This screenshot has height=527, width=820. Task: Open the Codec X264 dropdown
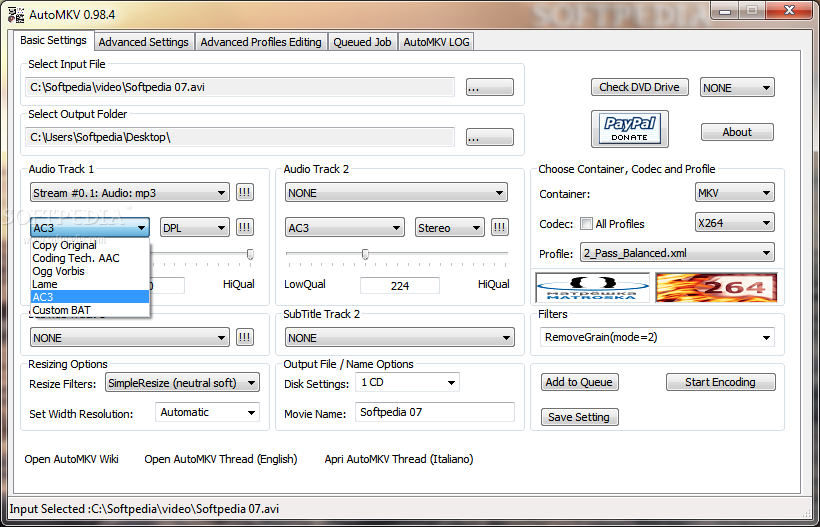click(x=734, y=223)
